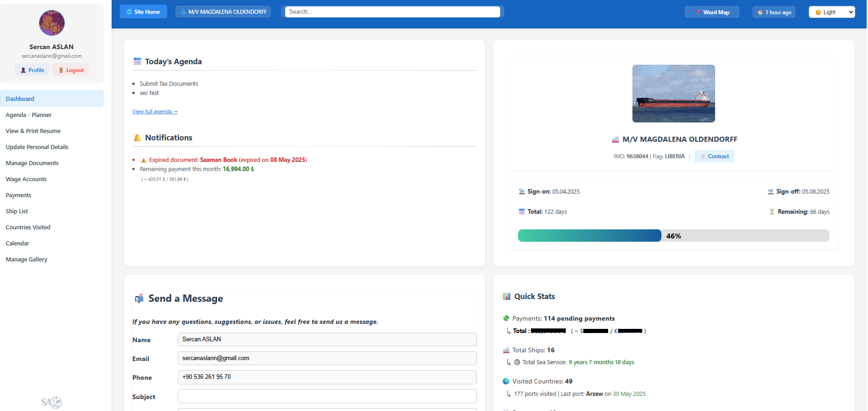
Task: Click the Seaman Book expired notification
Action: pyautogui.click(x=228, y=160)
